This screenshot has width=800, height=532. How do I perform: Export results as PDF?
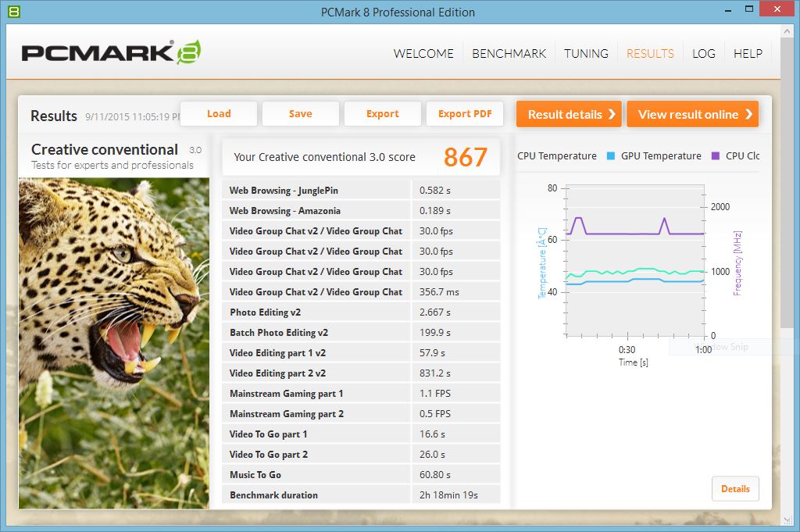tap(465, 114)
